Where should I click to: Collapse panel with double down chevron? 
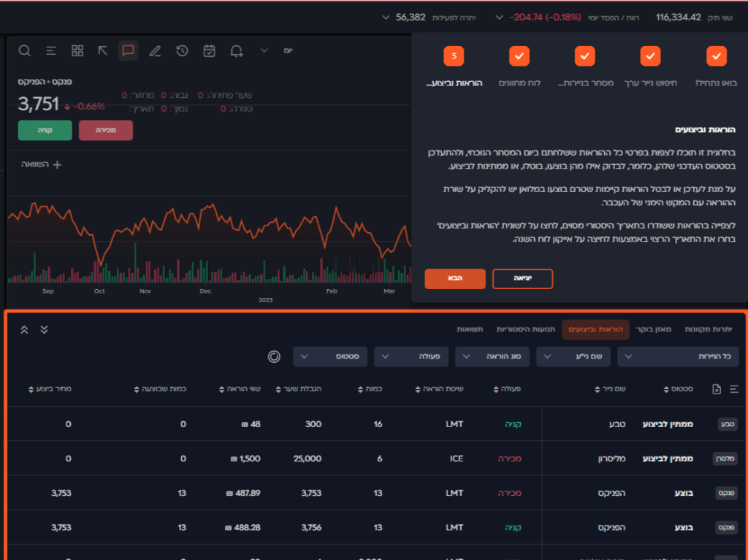pyautogui.click(x=44, y=329)
